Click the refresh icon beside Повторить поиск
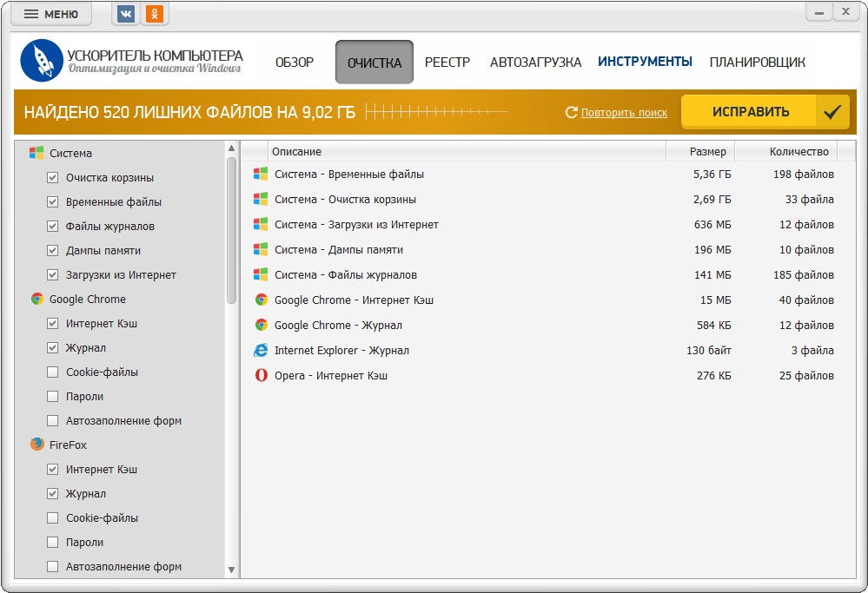The image size is (868, 593). coord(571,112)
